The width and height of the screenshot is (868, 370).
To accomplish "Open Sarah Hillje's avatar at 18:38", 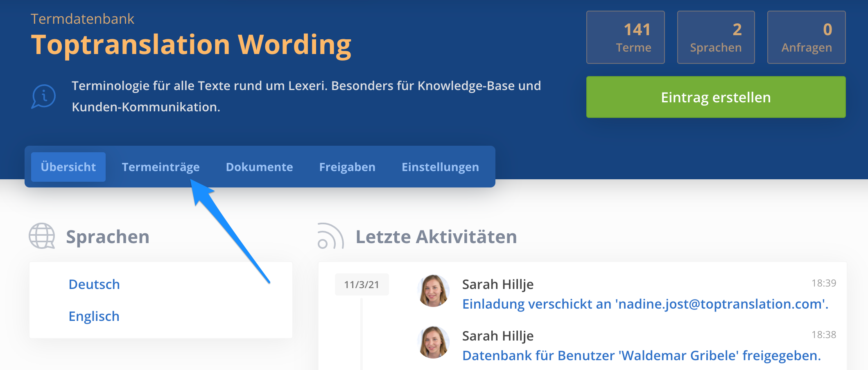I will coord(434,343).
